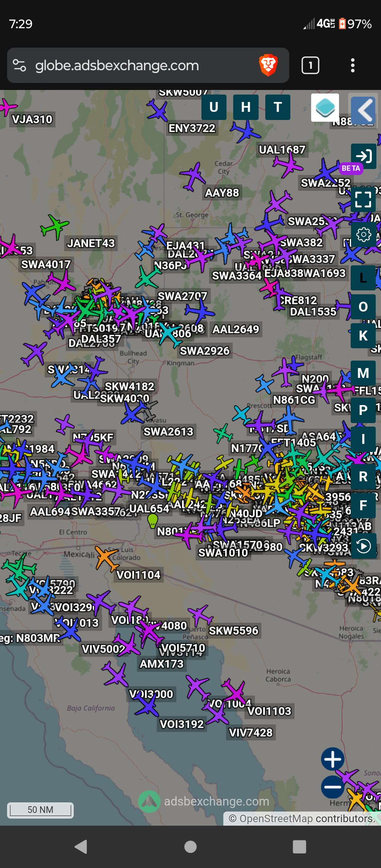Open Brave Shields lion icon
381x868 pixels.
point(268,65)
